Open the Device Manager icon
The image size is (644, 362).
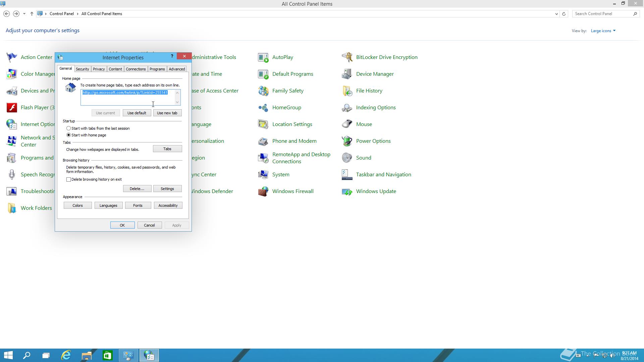347,74
